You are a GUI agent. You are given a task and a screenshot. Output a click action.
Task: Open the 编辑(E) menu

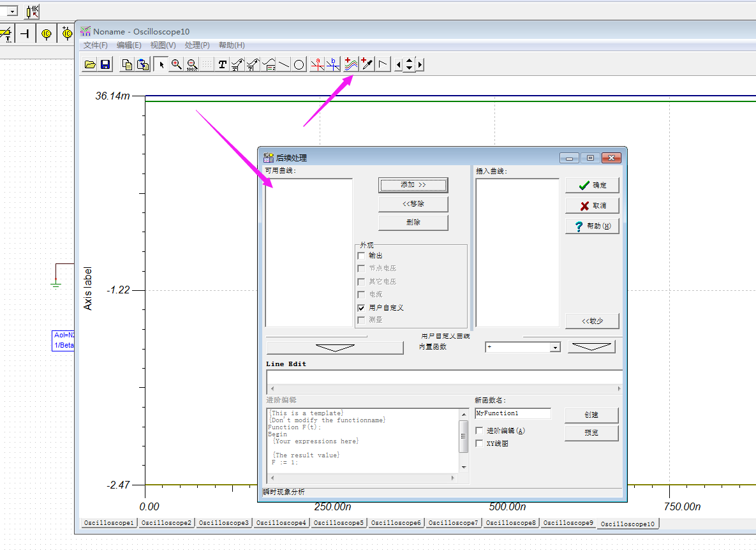point(129,45)
